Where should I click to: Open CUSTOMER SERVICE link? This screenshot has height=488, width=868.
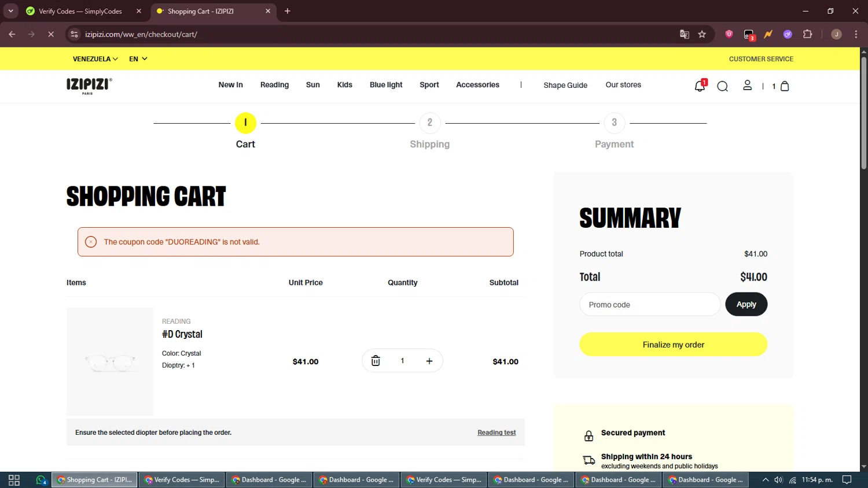(x=761, y=59)
